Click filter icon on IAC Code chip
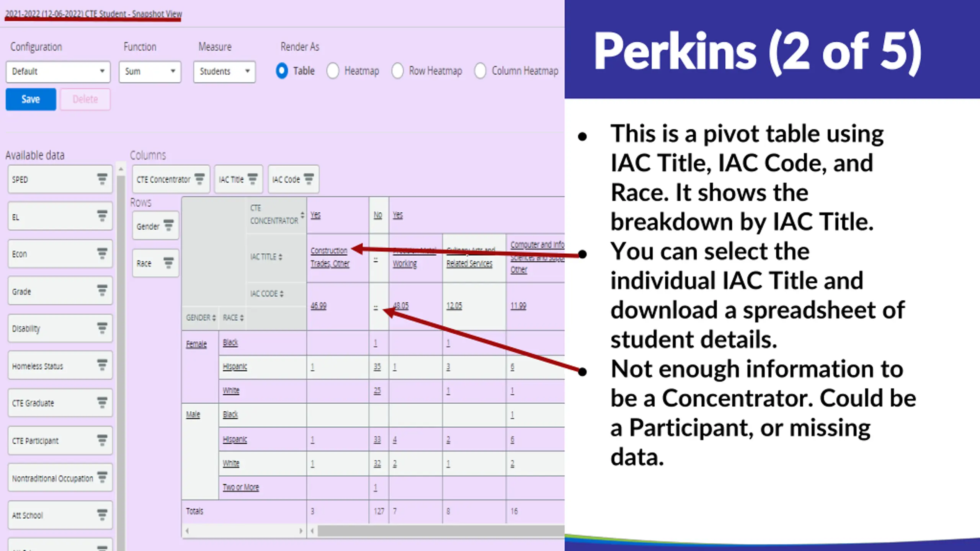This screenshot has height=551, width=980. pos(309,179)
